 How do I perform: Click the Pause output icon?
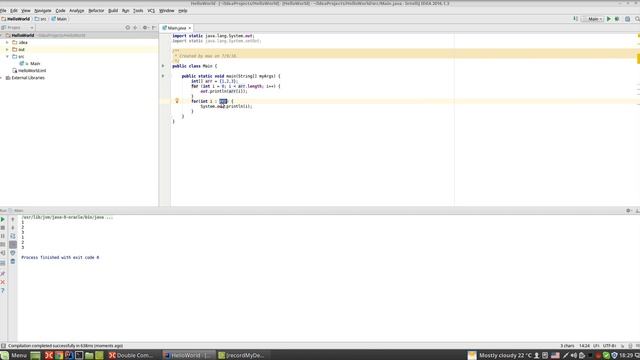(x=3, y=236)
